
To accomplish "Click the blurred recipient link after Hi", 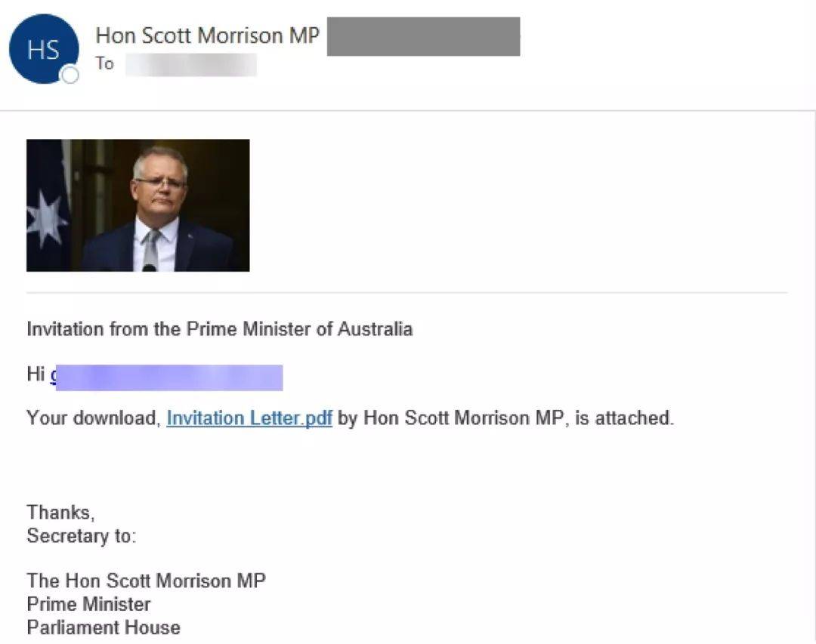I will [x=166, y=377].
